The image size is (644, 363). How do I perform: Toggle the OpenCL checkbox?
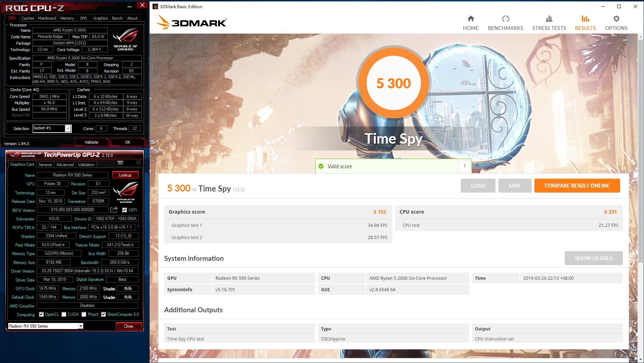pos(41,314)
